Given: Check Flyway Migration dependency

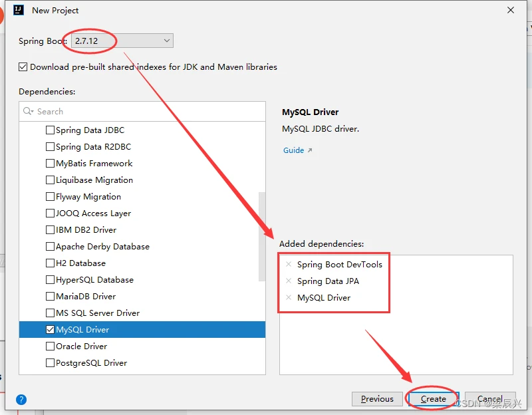Looking at the screenshot, I should tap(50, 196).
